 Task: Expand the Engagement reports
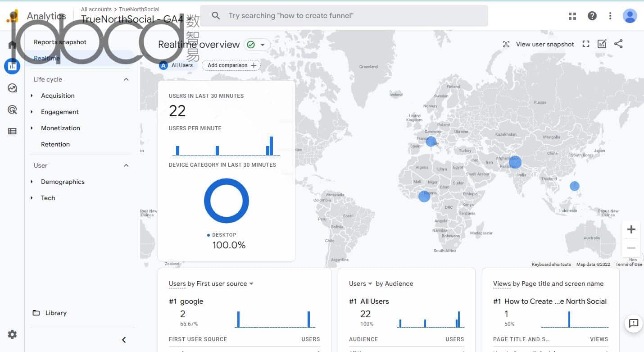tap(32, 112)
